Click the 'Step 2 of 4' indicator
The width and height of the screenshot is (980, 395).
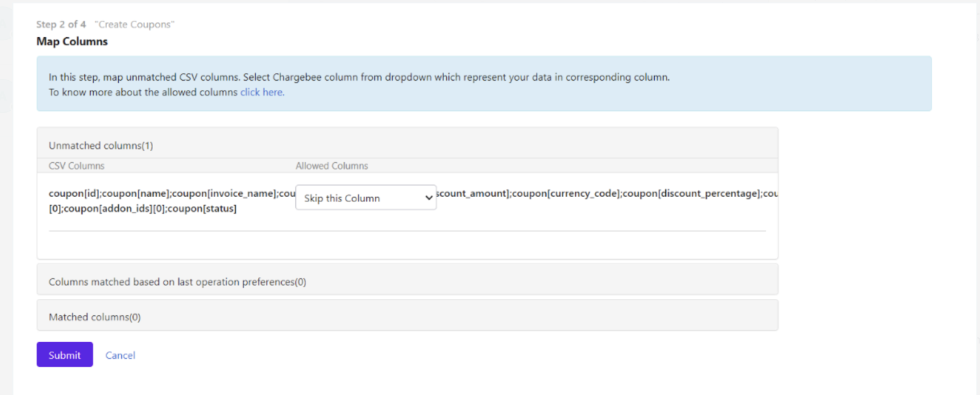click(61, 24)
